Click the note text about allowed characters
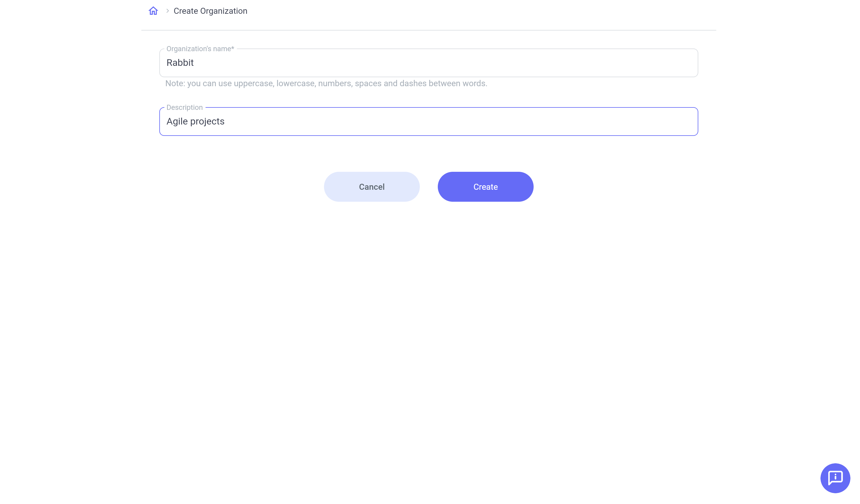Viewport: 860px width, 504px height. 326,84
